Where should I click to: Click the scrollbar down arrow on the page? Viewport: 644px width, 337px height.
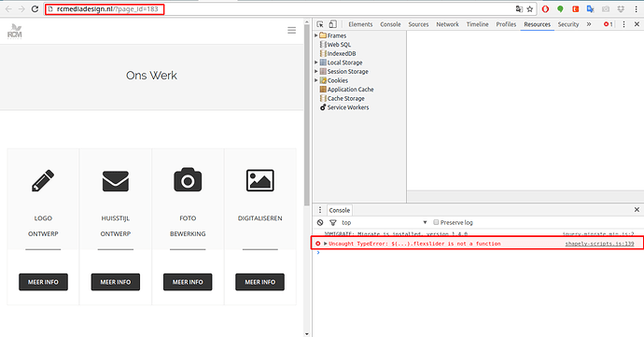click(307, 333)
